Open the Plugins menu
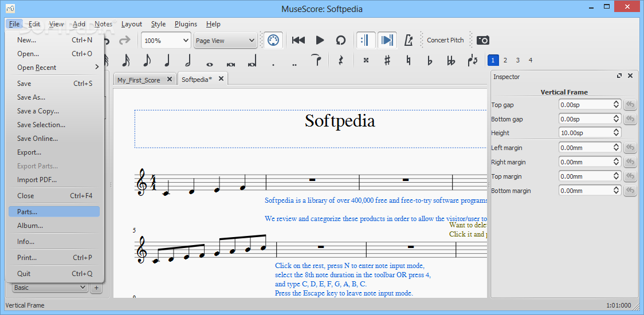This screenshot has width=644, height=315. [x=186, y=24]
